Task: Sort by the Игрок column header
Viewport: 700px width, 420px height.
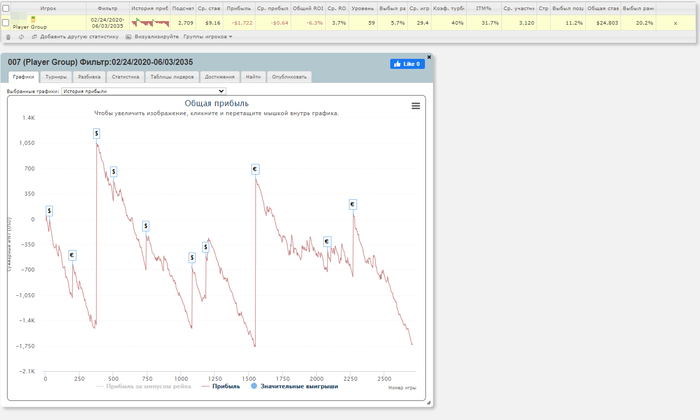Action: [48, 8]
